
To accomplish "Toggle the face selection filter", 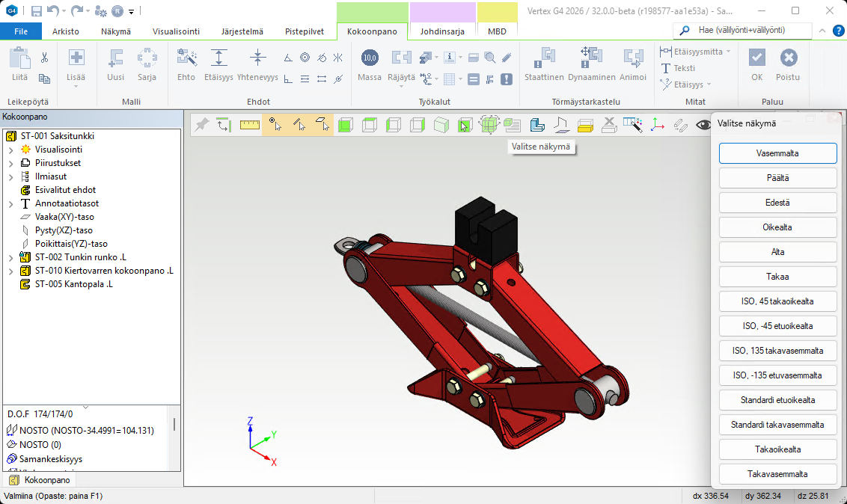I will [x=322, y=125].
